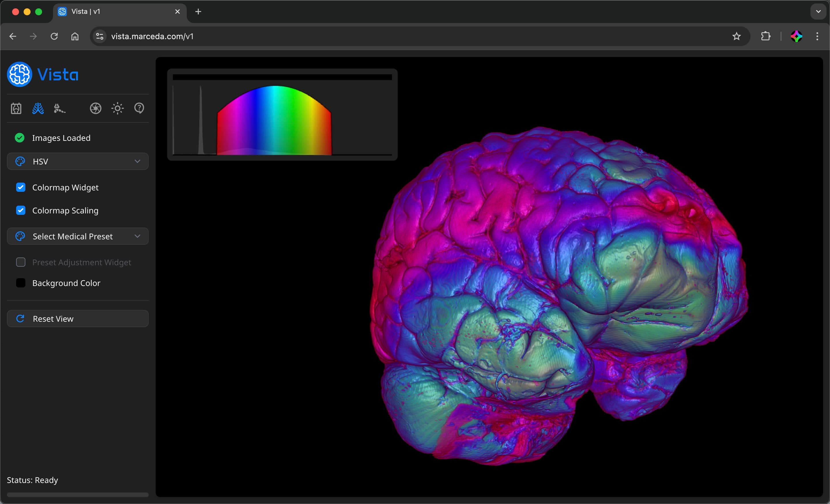The height and width of the screenshot is (504, 830).
Task: Uncheck the Colormap Widget option
Action: (20, 187)
